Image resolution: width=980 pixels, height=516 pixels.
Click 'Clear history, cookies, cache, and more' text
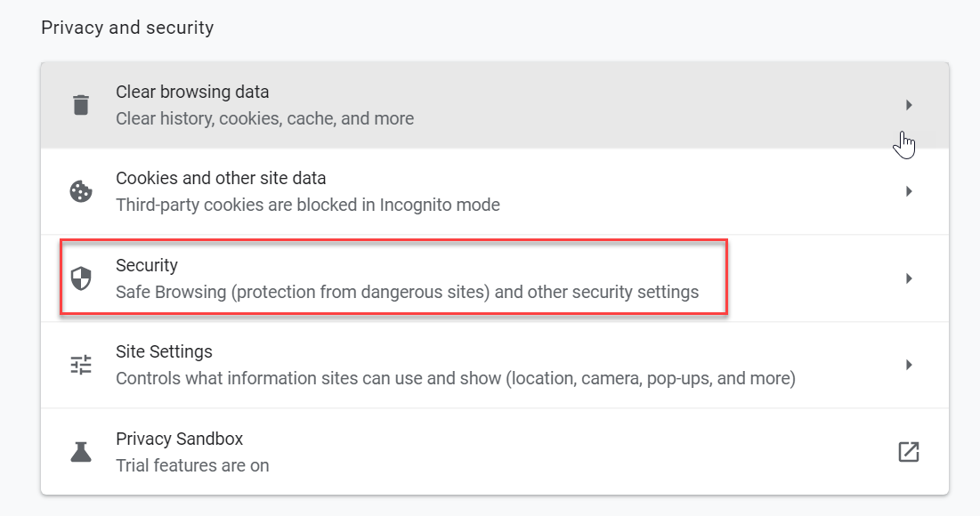[x=264, y=118]
